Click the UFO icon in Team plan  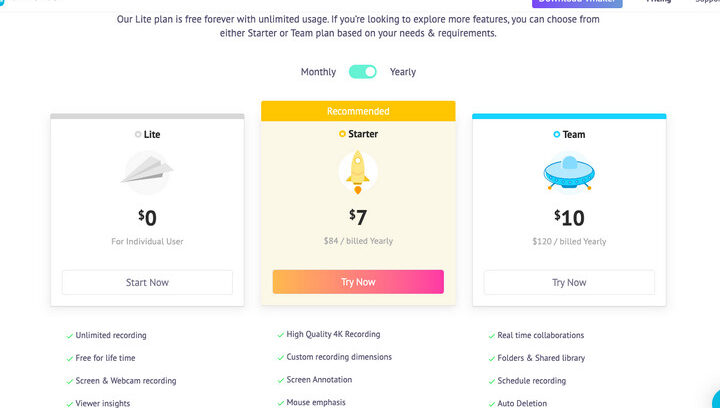569,173
